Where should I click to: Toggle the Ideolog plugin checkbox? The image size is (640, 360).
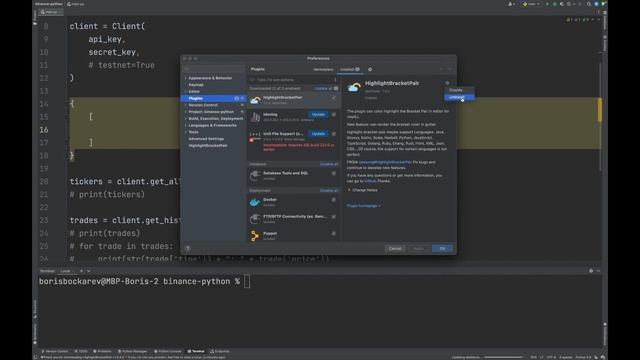coord(333,115)
